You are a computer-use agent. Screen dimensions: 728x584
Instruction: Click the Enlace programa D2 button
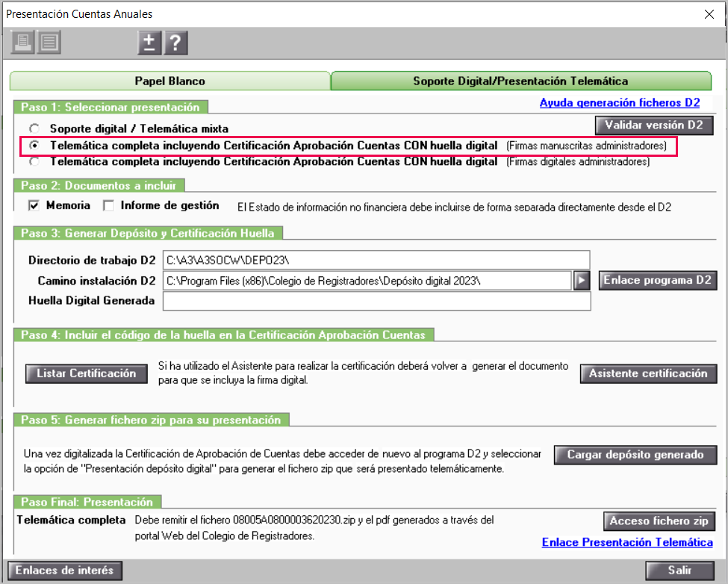[x=657, y=280]
